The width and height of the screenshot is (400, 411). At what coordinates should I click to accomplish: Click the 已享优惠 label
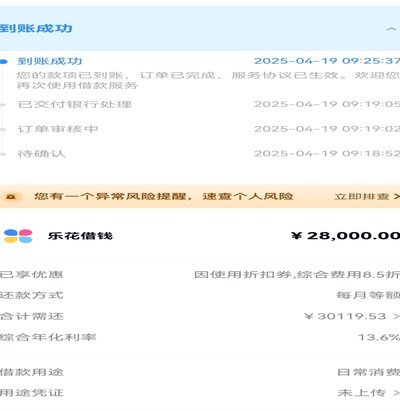click(x=31, y=274)
